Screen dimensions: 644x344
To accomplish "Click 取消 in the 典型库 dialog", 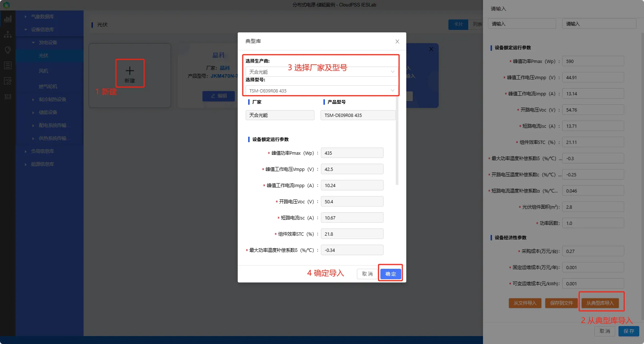I will click(x=367, y=274).
